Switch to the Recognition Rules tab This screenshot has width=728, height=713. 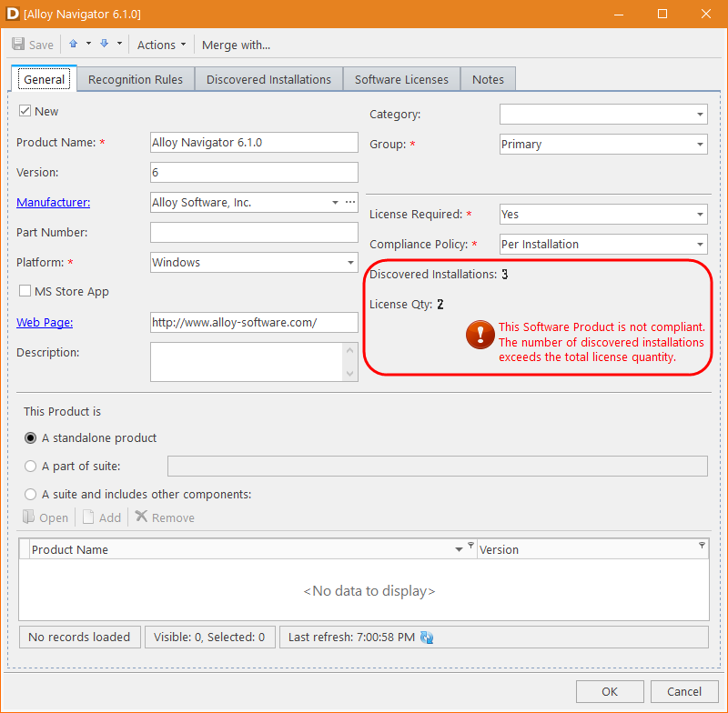(136, 79)
